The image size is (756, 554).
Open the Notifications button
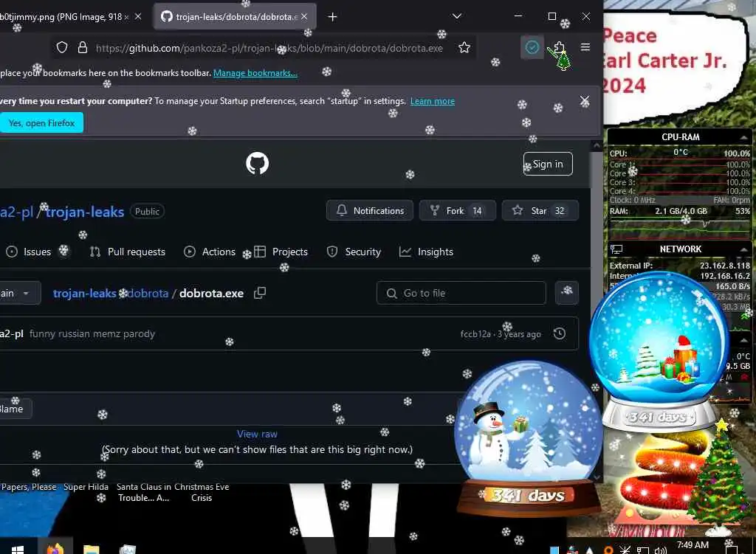[x=370, y=210]
